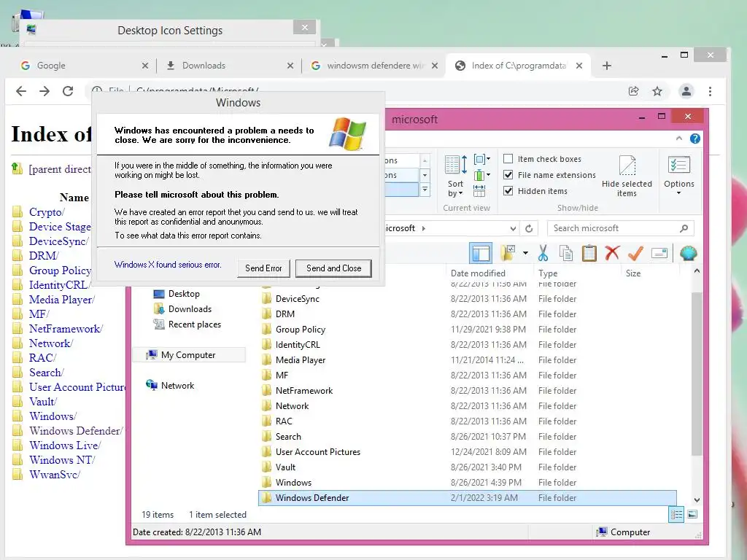Enable Item check boxes
Viewport: 747px width, 560px height.
click(x=508, y=158)
